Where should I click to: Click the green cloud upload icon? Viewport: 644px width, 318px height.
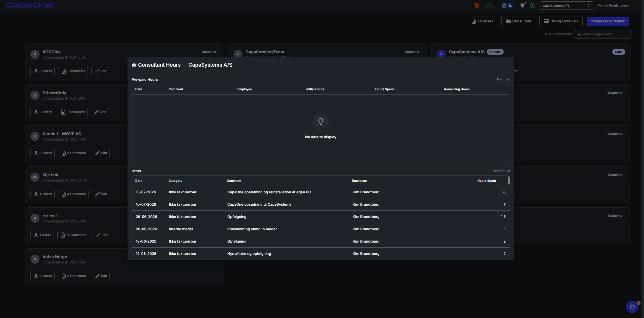490,6
